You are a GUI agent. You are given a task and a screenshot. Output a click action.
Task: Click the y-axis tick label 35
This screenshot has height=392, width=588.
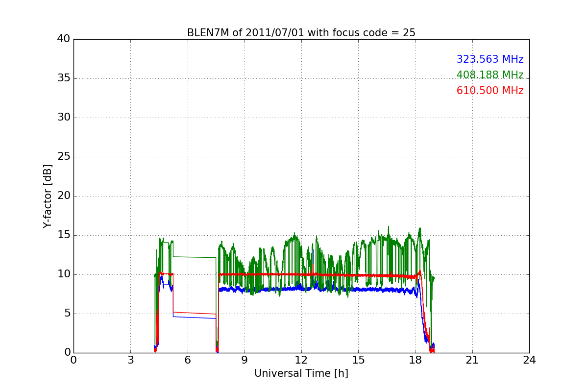coord(64,78)
